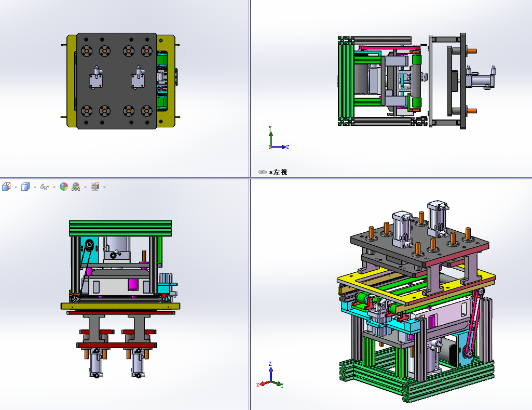This screenshot has width=532, height=410.
Task: Expand the Hide/Show Items dropdown arrow
Action: 54,187
